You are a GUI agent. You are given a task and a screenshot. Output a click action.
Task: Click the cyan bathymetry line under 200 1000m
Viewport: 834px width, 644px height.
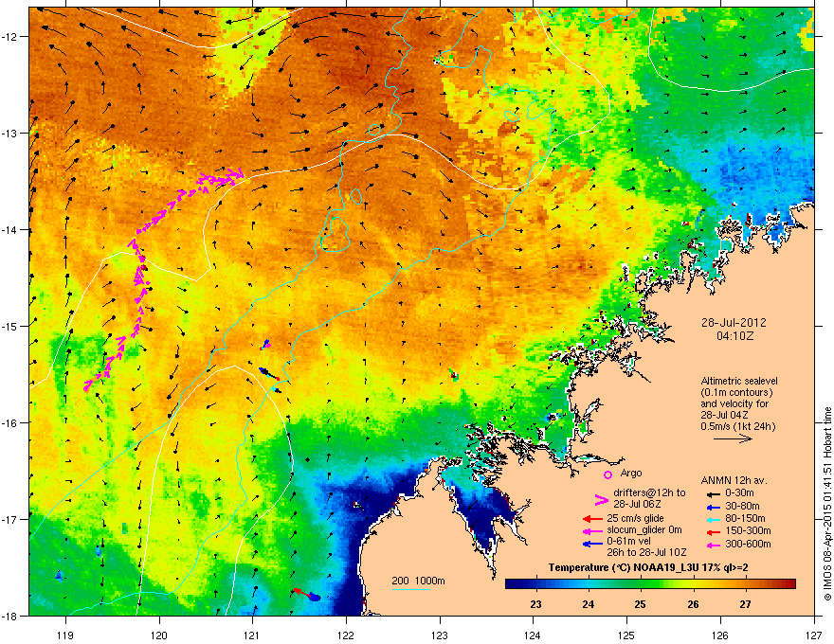410,589
